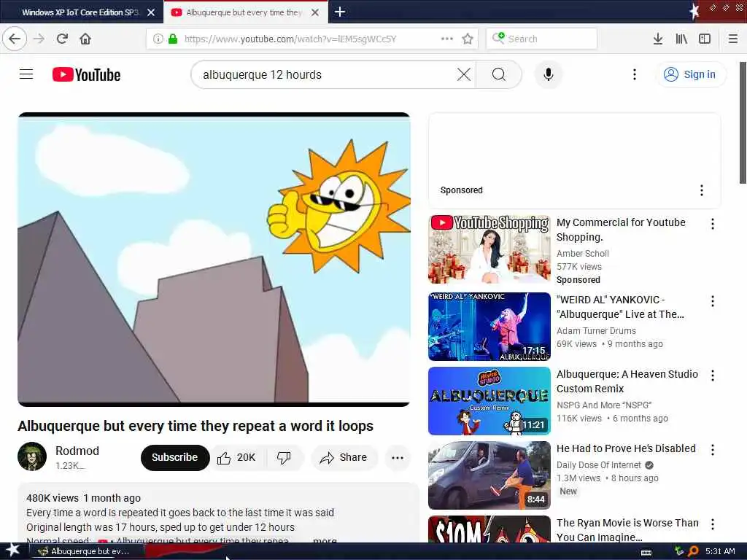This screenshot has width=747, height=560.
Task: Open options for He Had to Prove video
Action: tap(712, 449)
